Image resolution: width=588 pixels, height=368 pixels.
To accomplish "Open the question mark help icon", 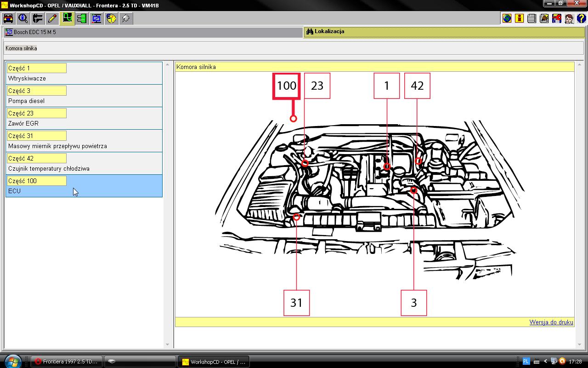I will pyautogui.click(x=582, y=18).
